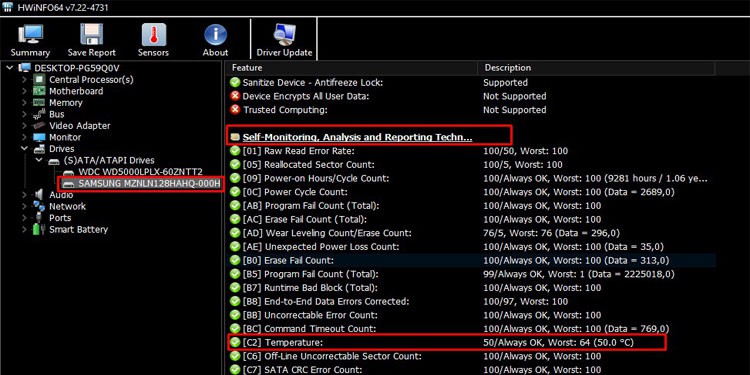Image resolution: width=750 pixels, height=375 pixels.
Task: Select the Smart Battery tree item
Action: (78, 229)
